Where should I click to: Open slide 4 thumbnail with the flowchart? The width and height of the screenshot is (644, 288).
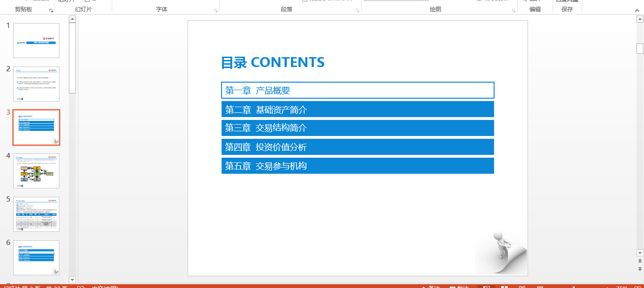tap(36, 171)
